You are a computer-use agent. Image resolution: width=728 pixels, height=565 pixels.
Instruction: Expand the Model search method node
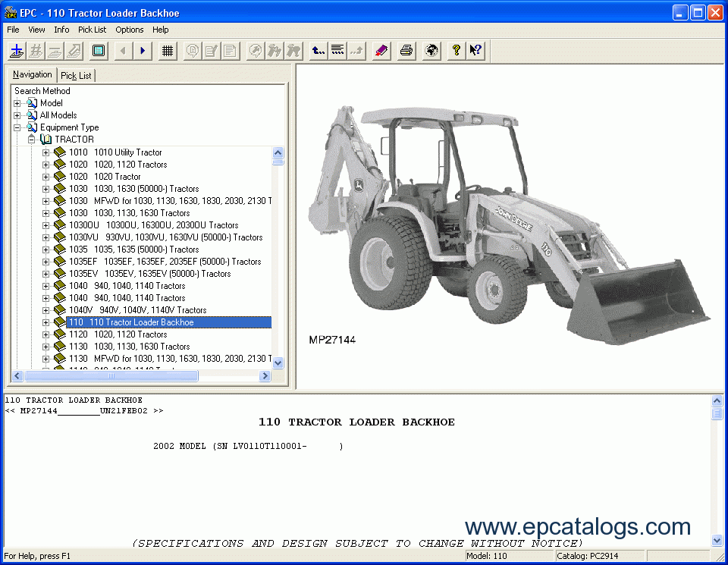pos(17,103)
